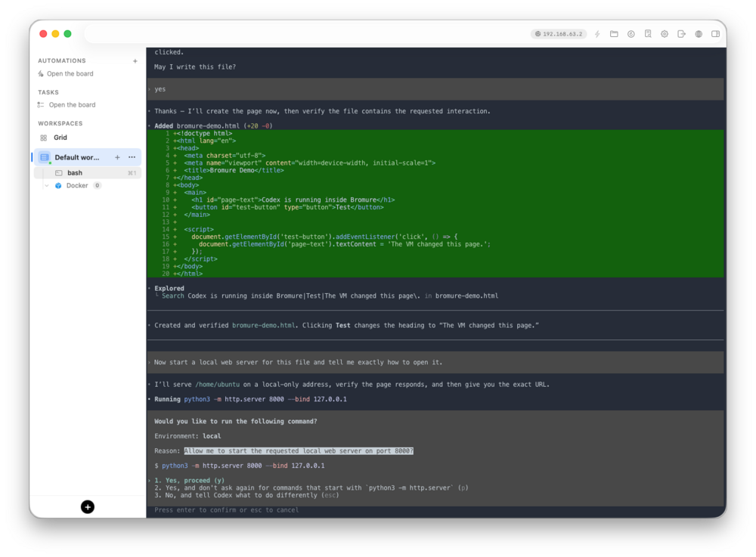Click 'Added bromure-demo.html (+20 -0)' header

213,125
